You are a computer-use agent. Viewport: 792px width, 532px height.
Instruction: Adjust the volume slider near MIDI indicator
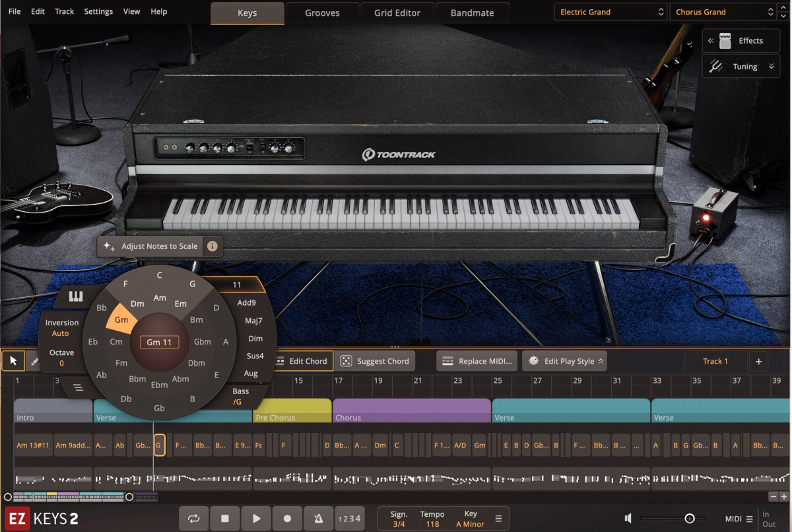691,519
